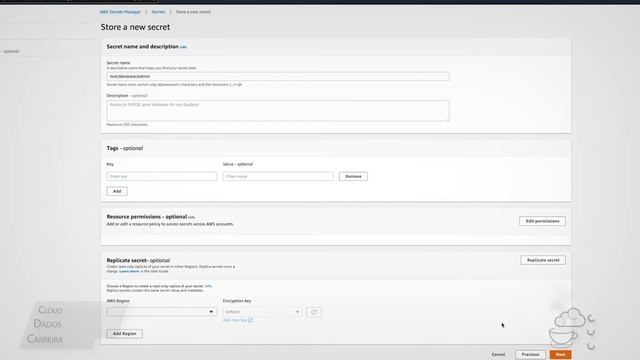
Task: Click the tag Value input field
Action: tap(278, 176)
